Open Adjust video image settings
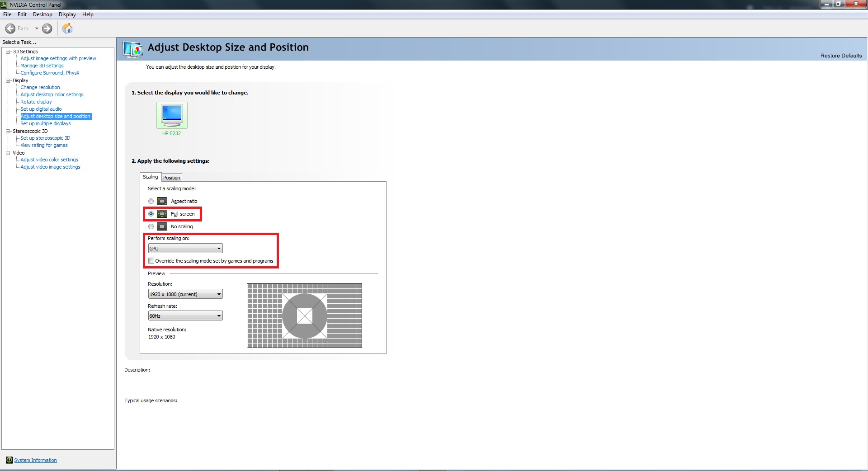This screenshot has height=471, width=868. (x=50, y=167)
